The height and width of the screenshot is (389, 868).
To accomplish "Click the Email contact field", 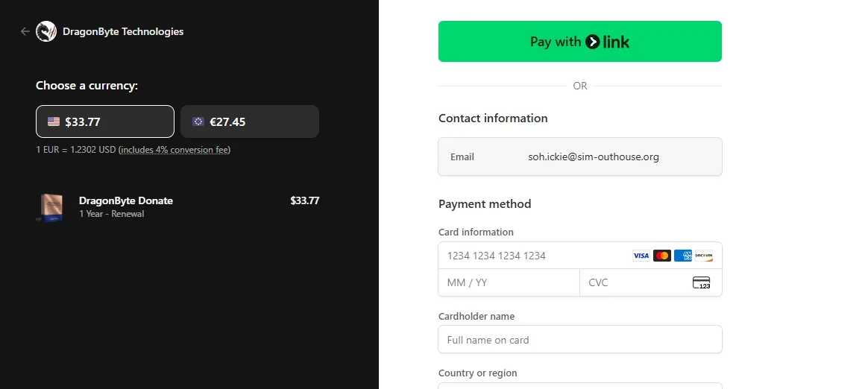I will [580, 156].
